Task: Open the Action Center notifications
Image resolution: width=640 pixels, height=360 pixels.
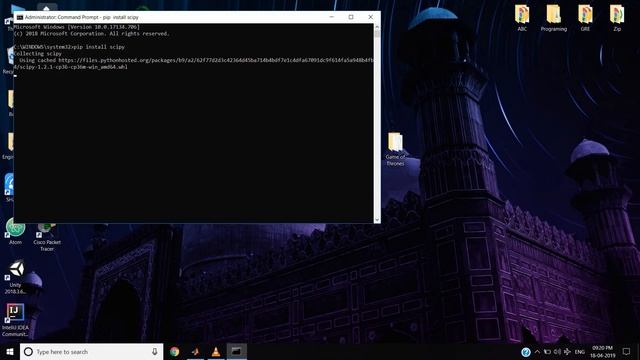Action: tap(627, 352)
